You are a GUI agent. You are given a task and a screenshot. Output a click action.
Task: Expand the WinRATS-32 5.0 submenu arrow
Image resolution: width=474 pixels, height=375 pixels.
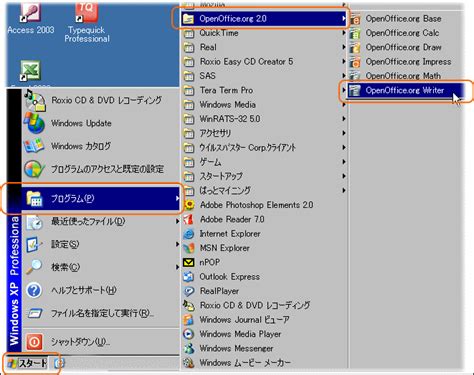[x=343, y=119]
